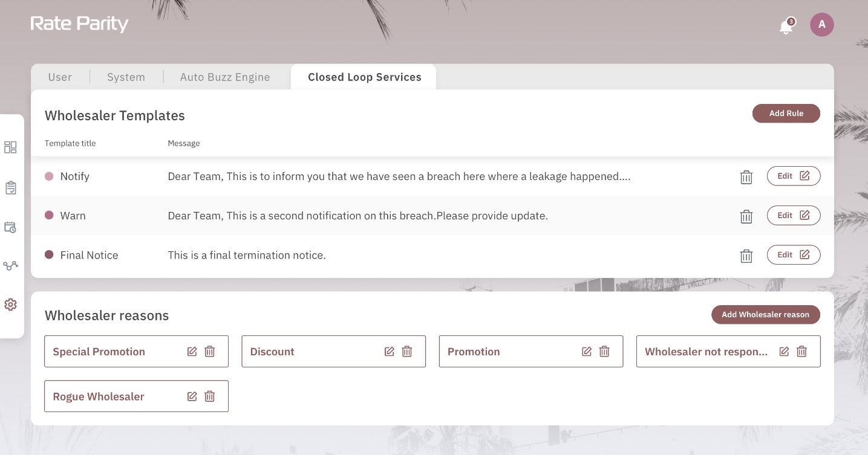The height and width of the screenshot is (455, 868).
Task: Edit the Special Promotion reason
Action: [x=192, y=352]
